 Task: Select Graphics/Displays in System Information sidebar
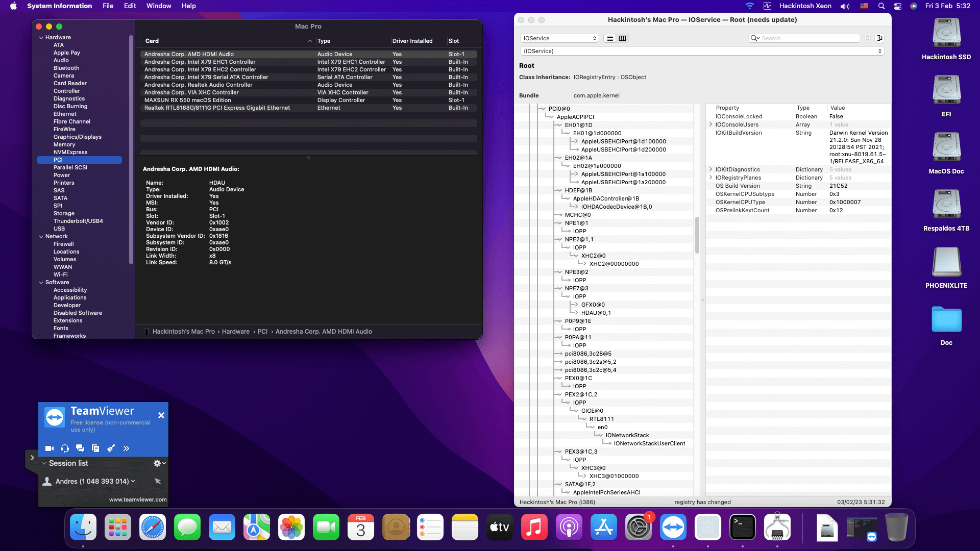tap(78, 137)
